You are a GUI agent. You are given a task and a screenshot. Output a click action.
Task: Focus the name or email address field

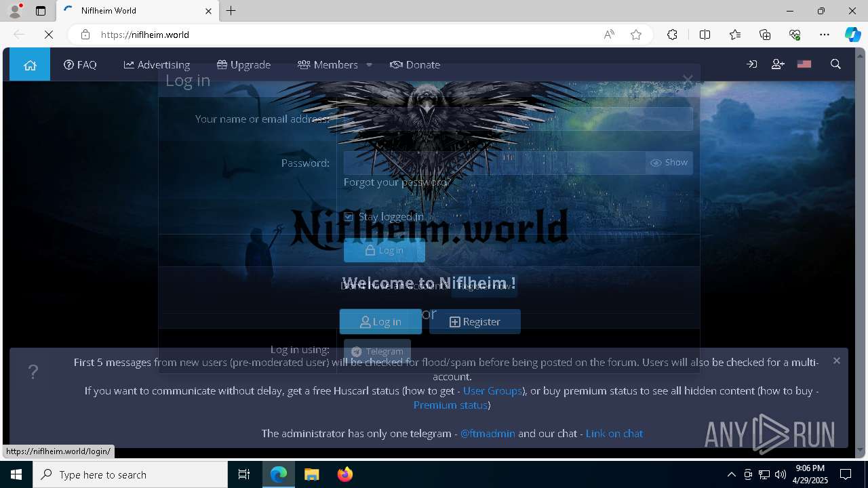518,119
